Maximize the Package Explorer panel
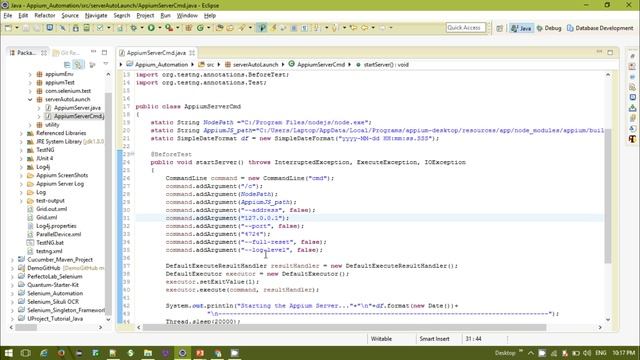Image resolution: width=640 pixels, height=360 pixels. click(x=104, y=52)
